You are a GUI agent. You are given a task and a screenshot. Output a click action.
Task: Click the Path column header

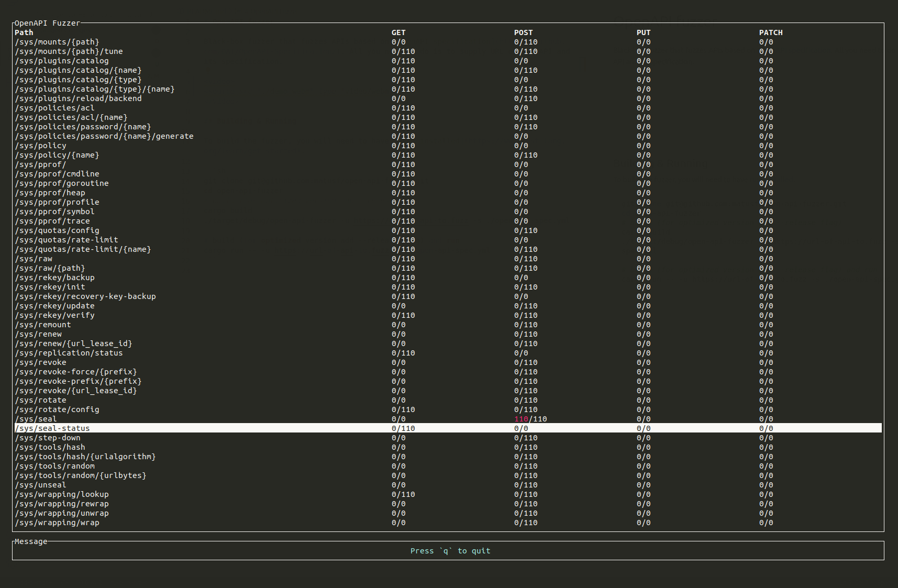pyautogui.click(x=24, y=32)
